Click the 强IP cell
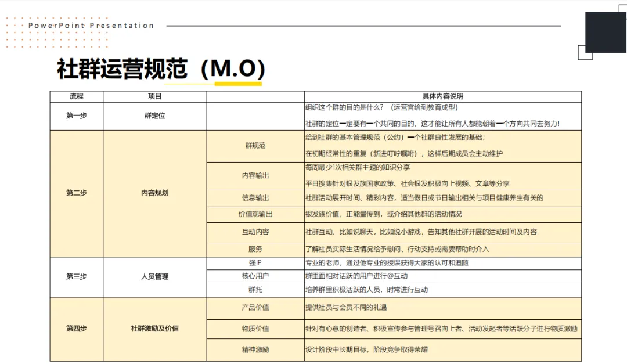 pyautogui.click(x=255, y=263)
